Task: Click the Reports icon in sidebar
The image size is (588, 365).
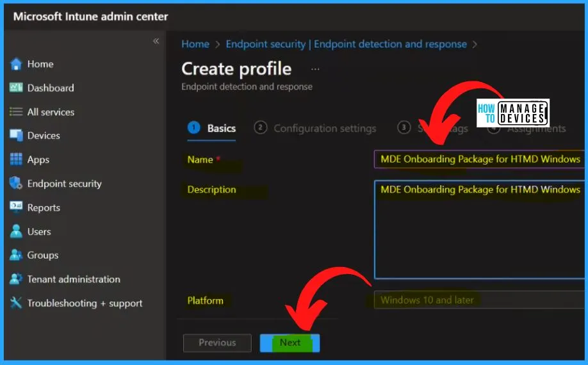Action: pyautogui.click(x=16, y=207)
